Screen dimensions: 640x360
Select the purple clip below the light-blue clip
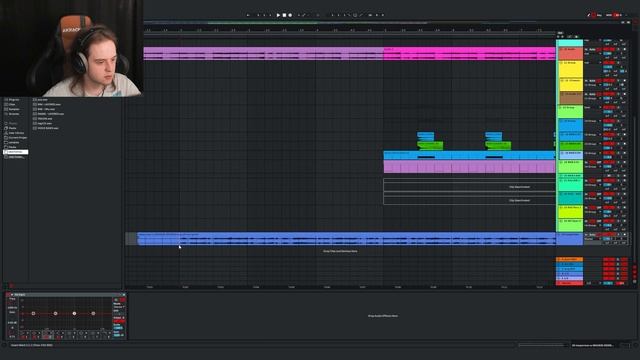point(469,167)
